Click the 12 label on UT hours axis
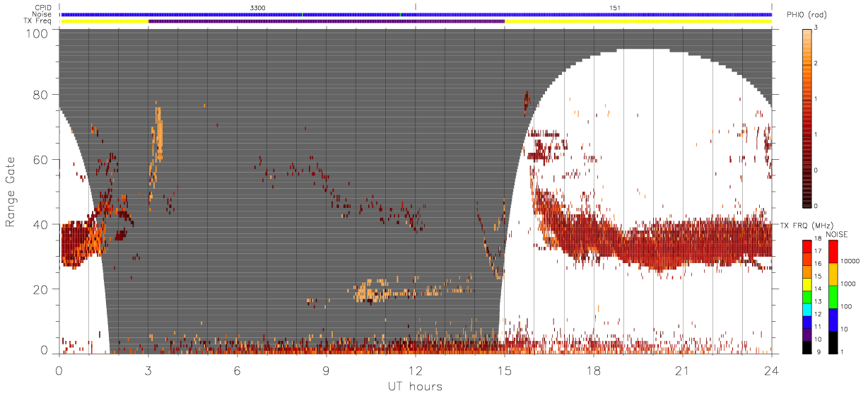 [x=416, y=370]
